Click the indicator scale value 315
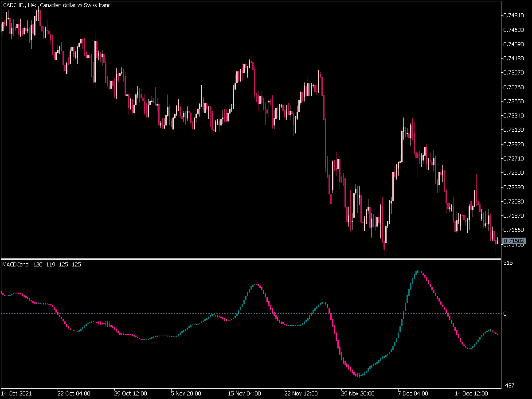The height and width of the screenshot is (399, 532). point(508,263)
